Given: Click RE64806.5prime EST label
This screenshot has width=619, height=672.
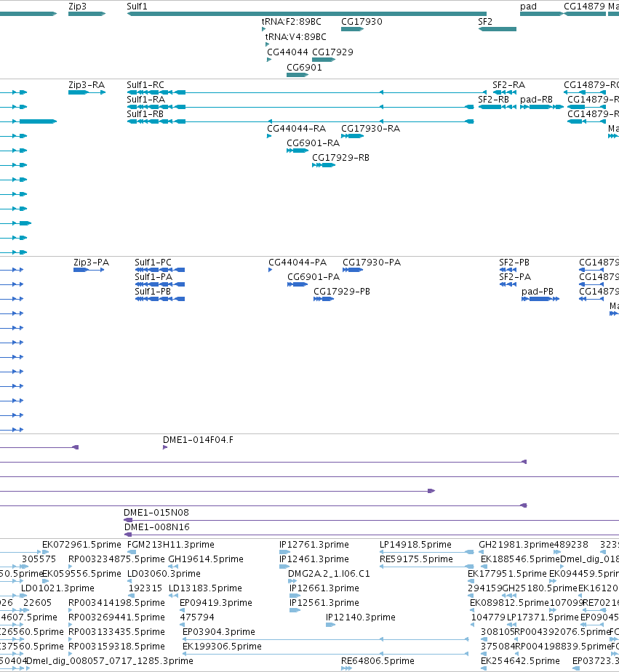Looking at the screenshot, I should 378,661.
